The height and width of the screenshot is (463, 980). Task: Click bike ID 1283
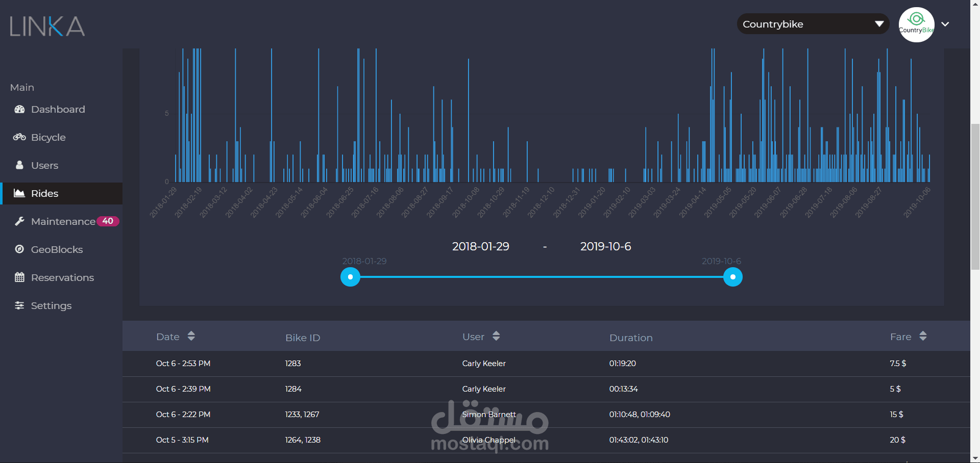coord(293,364)
